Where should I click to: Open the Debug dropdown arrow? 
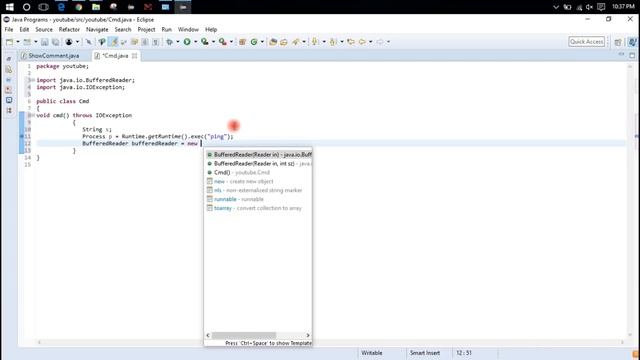[x=178, y=42]
